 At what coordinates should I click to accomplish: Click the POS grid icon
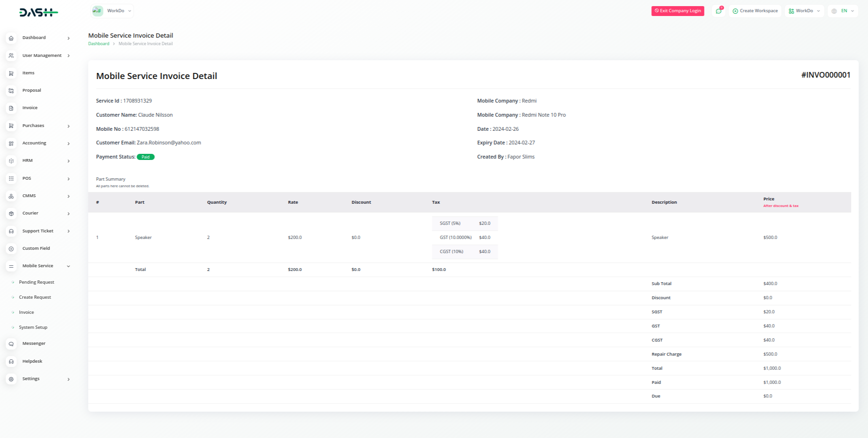[11, 179]
